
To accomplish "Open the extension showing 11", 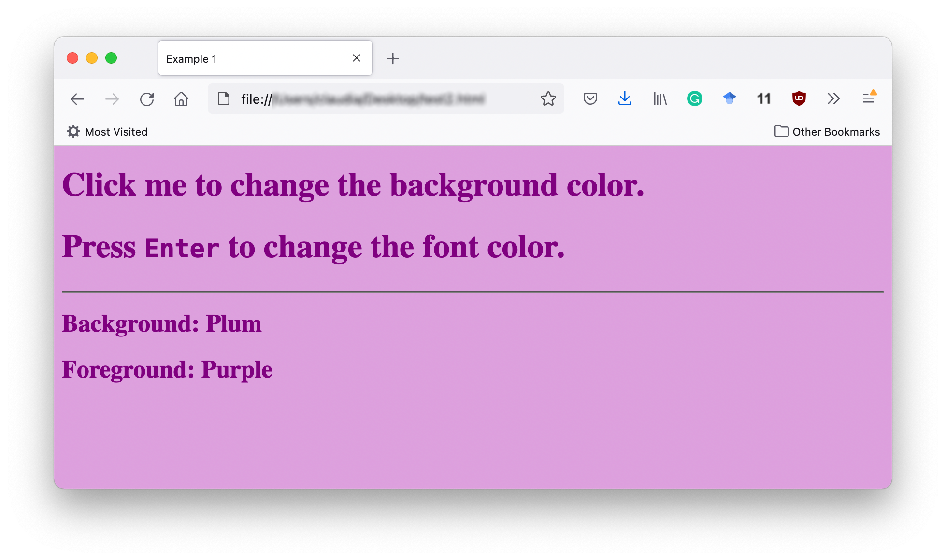I will [764, 98].
